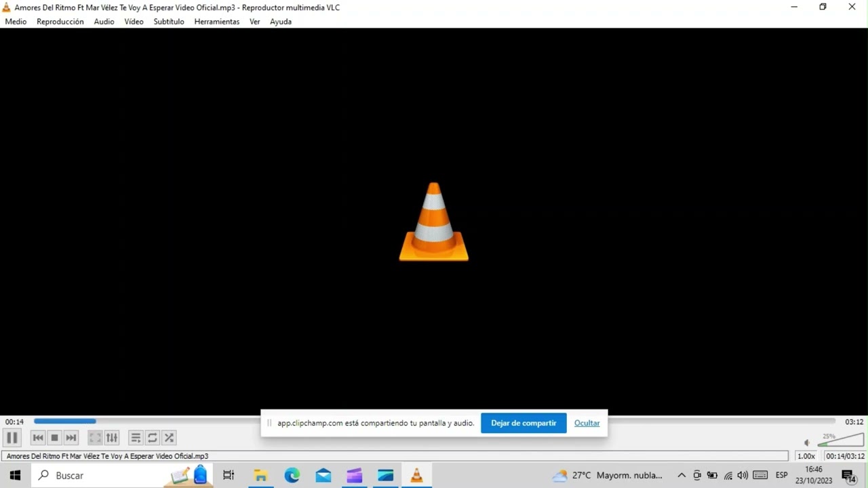Switch to VLC via taskbar cone icon
This screenshot has height=488, width=868.
[x=417, y=475]
